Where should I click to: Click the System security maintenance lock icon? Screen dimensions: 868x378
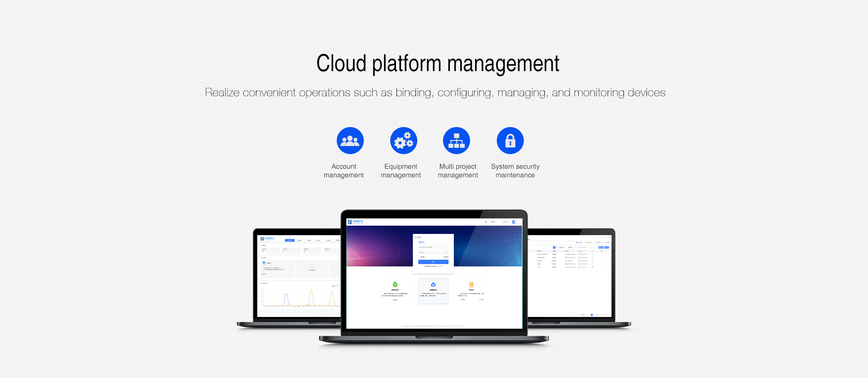tap(510, 141)
